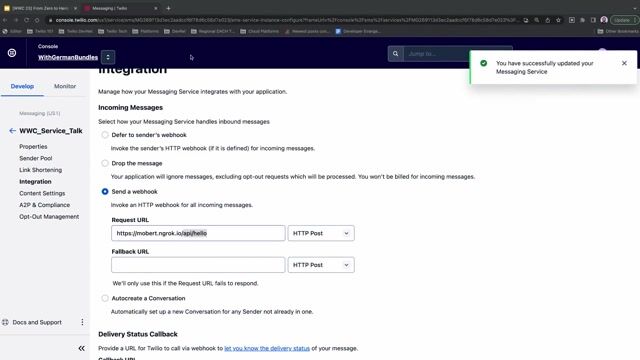Viewport: 640px width, 360px height.
Task: Select the Autocreate a Conversation option
Action: pos(105,298)
